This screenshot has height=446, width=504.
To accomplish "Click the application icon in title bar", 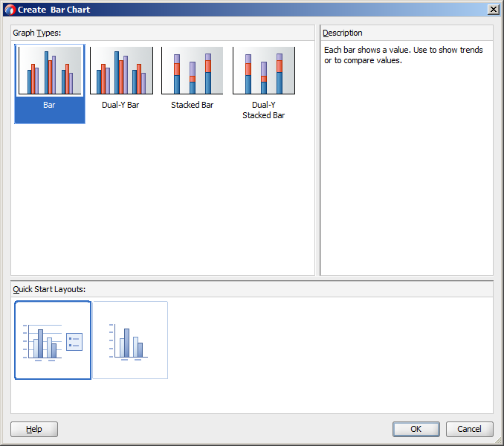I will [10, 10].
